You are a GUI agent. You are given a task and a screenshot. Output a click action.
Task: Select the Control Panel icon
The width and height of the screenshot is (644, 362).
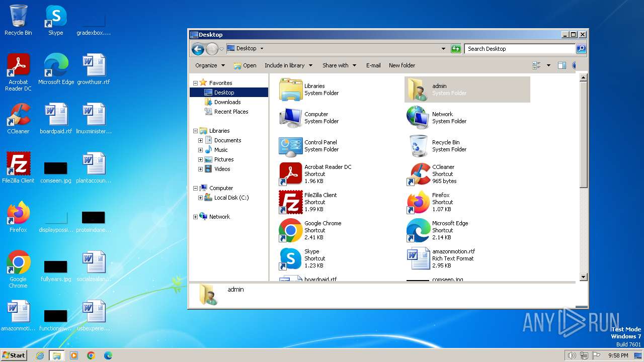pos(290,146)
